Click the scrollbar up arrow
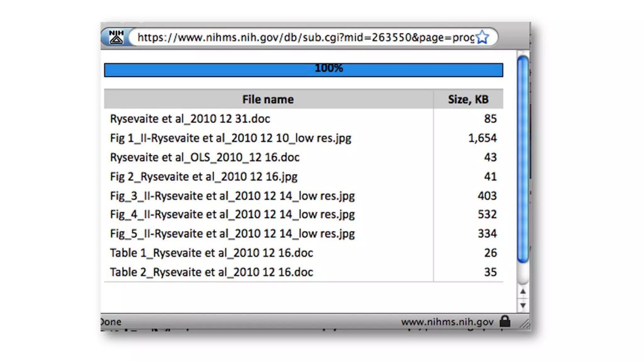This screenshot has height=362, width=644. point(523,292)
